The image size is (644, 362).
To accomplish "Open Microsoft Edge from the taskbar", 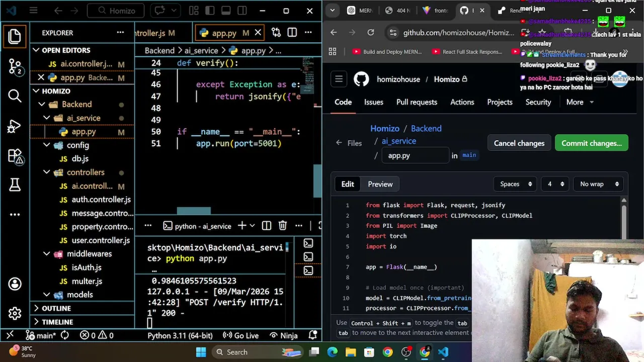I will point(333,352).
